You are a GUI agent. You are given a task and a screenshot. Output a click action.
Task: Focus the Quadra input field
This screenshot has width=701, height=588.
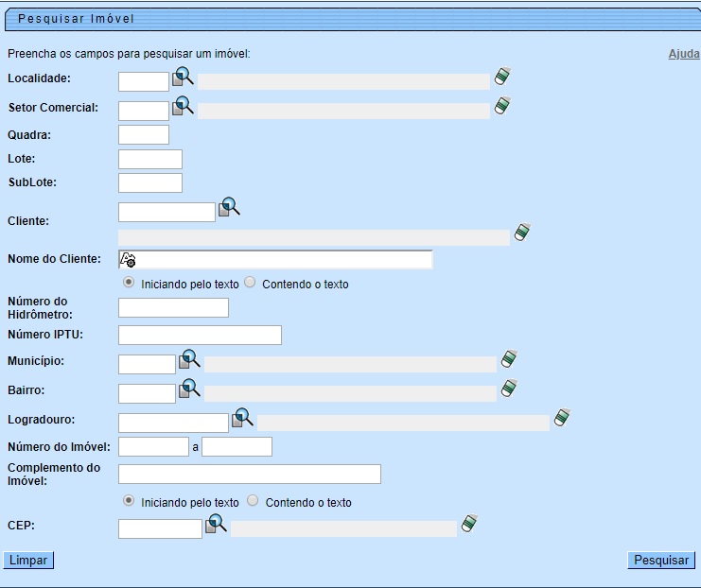144,135
